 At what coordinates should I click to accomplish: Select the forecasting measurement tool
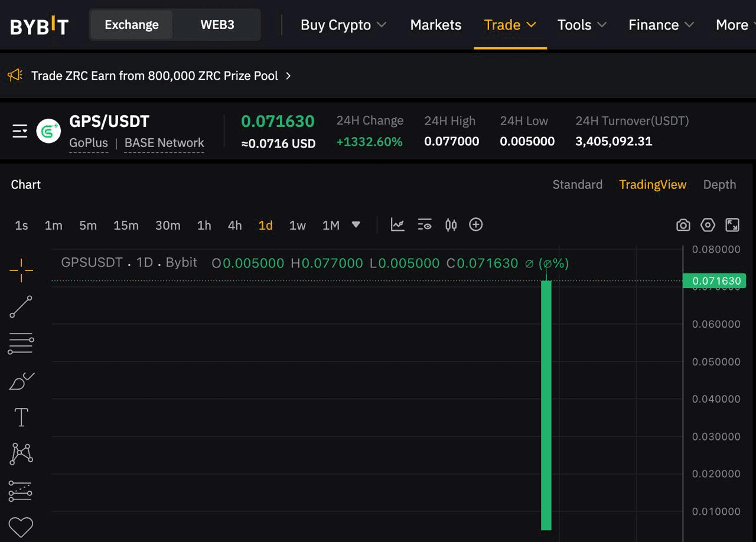(21, 491)
